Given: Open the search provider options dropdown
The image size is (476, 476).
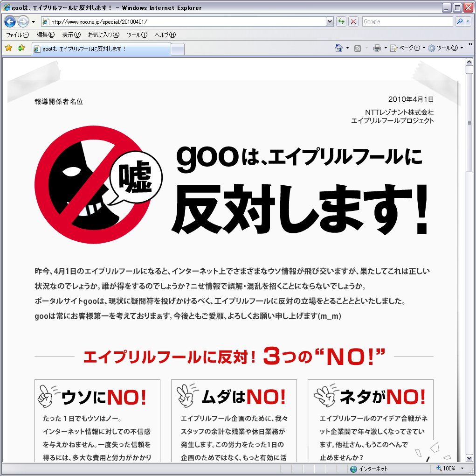Looking at the screenshot, I should click(468, 21).
